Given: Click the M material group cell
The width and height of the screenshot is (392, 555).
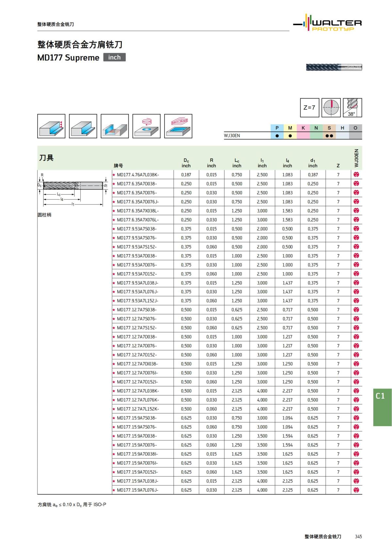Looking at the screenshot, I should [290, 128].
